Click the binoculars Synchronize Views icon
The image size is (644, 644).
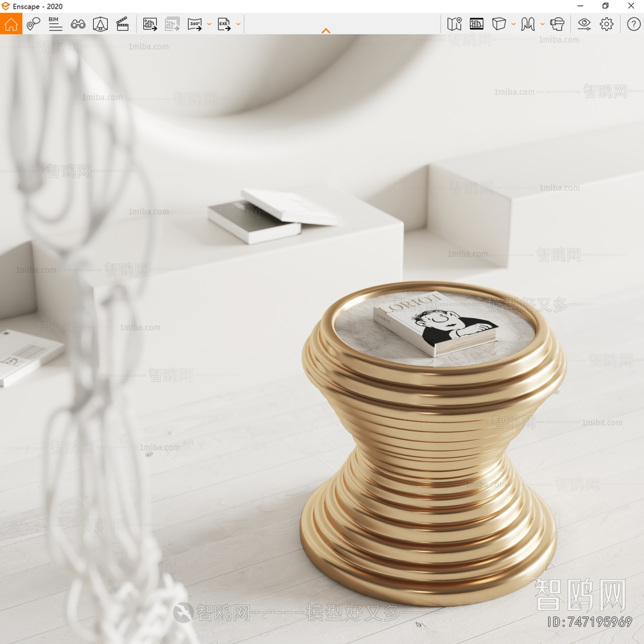tap(78, 24)
